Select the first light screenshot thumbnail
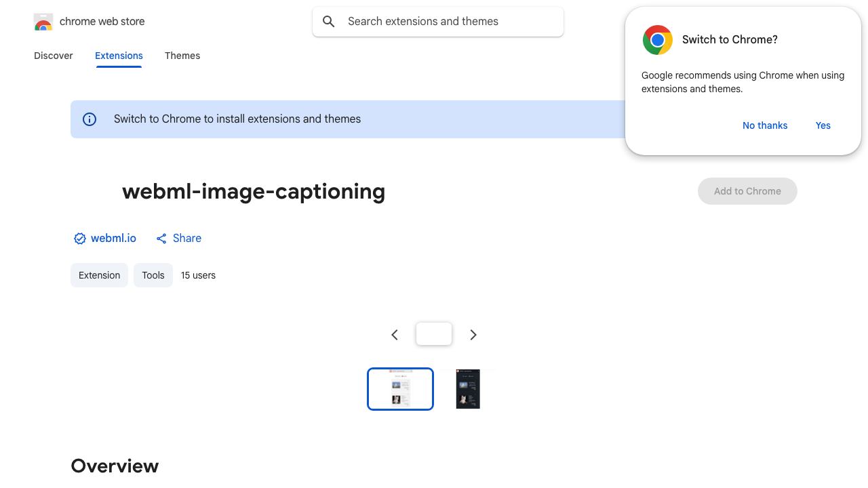The image size is (868, 488). click(x=400, y=389)
